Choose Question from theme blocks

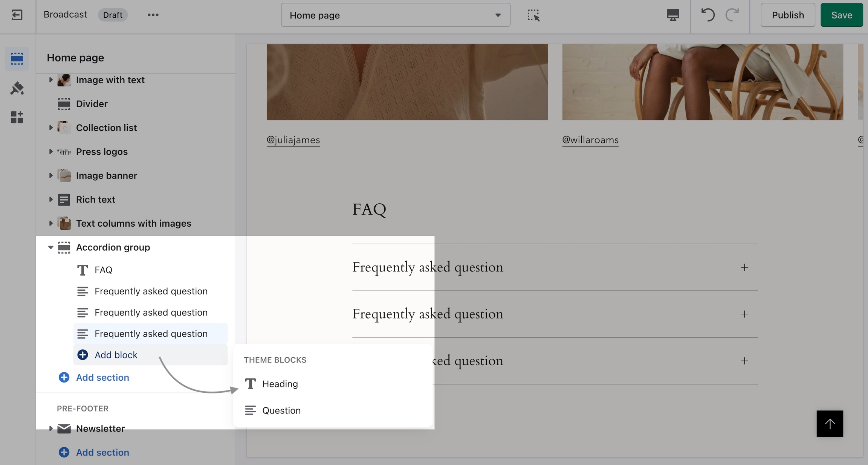(x=281, y=410)
